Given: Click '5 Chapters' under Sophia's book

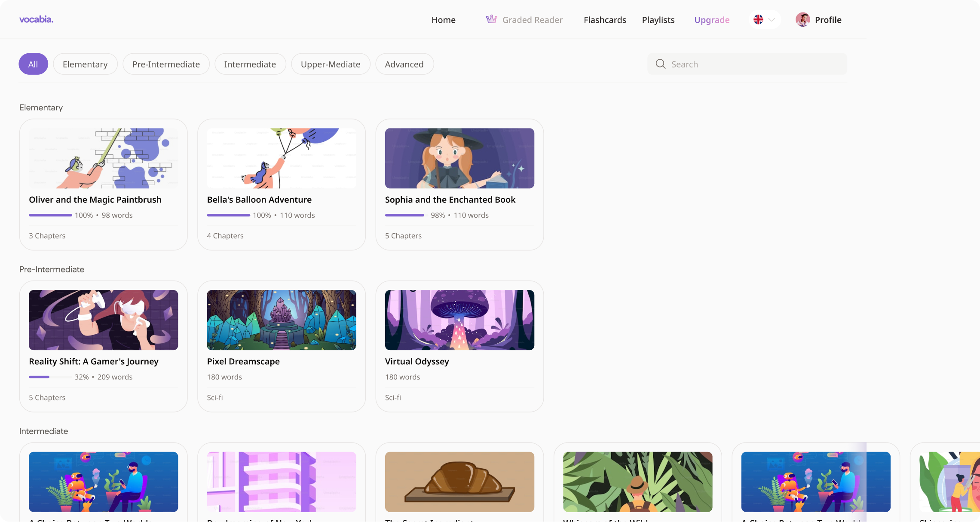Looking at the screenshot, I should pos(403,235).
